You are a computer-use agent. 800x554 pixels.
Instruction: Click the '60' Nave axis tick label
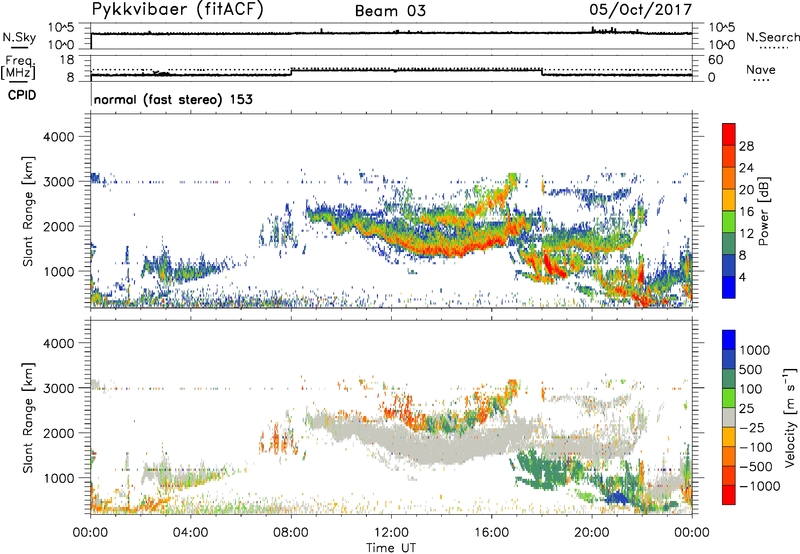pos(715,60)
